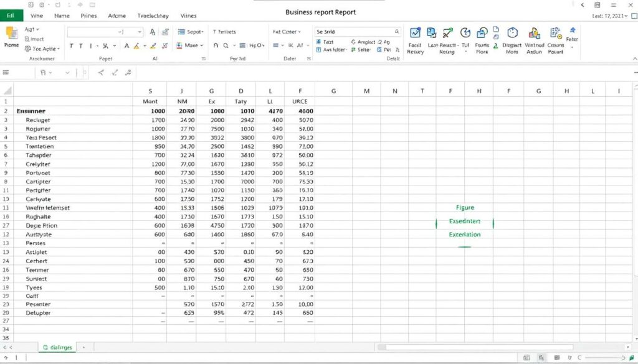This screenshot has height=364, width=638.
Task: Click the green crossed arrows icon above Rourg
Action: coord(448,33)
